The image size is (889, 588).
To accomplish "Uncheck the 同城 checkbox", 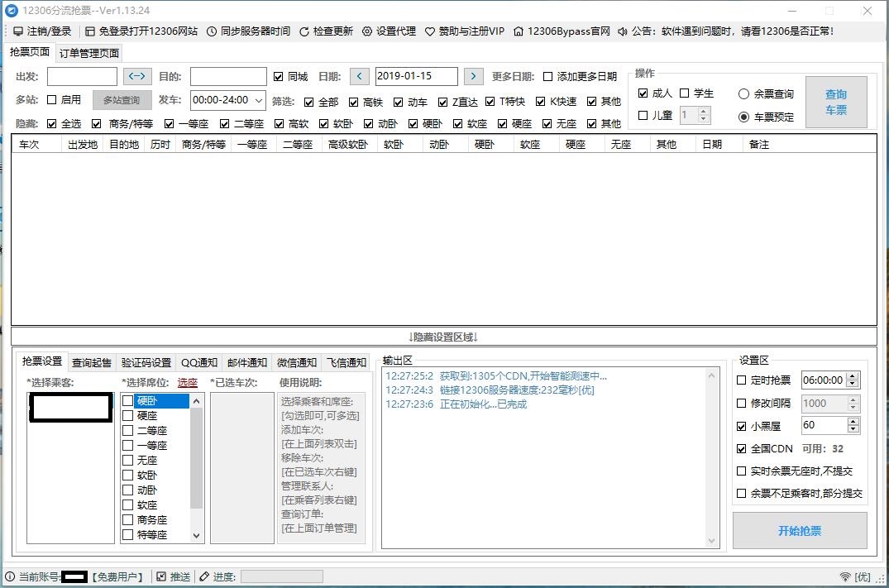I will [x=279, y=77].
